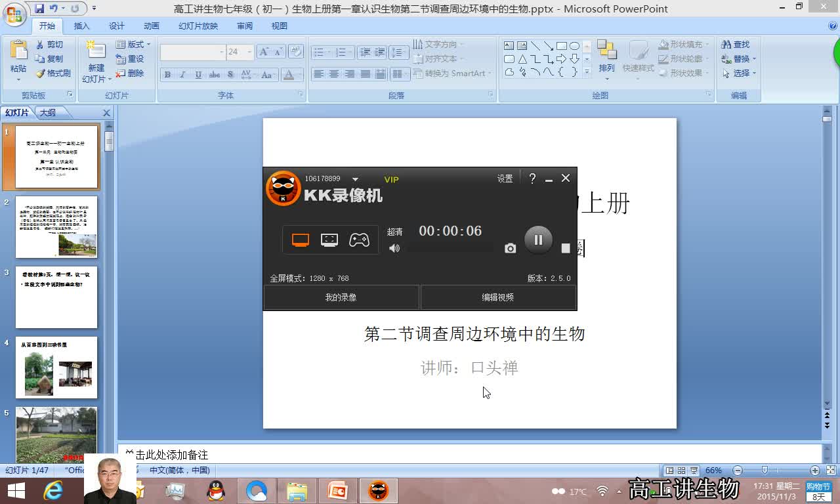The image size is (840, 504).
Task: Toggle Center alignment paragraph
Action: pyautogui.click(x=334, y=74)
